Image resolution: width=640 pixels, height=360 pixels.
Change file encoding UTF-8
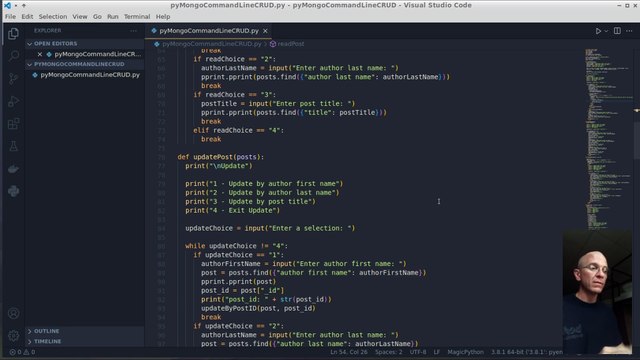418,352
